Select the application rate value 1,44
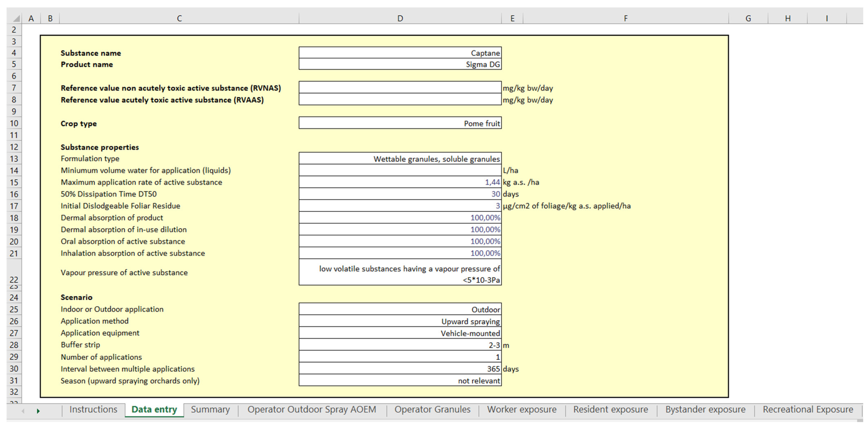Viewport: 868px width, 431px height. [x=400, y=182]
